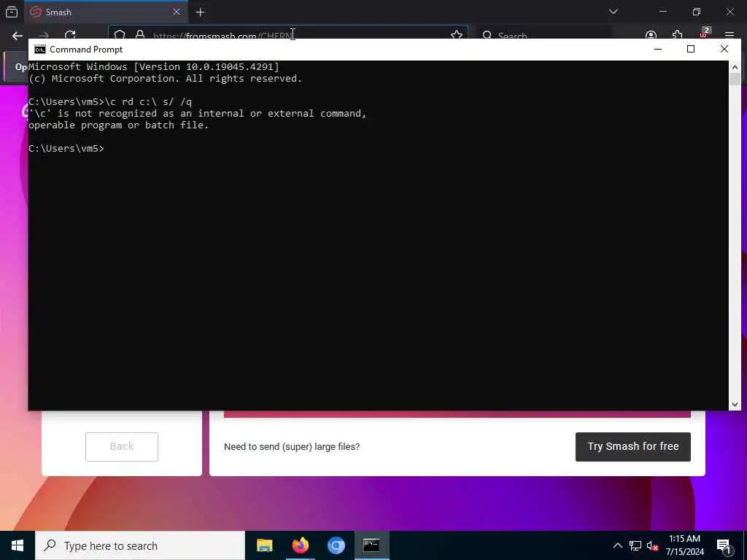Close the Command Prompt window
747x560 pixels.
(x=724, y=49)
